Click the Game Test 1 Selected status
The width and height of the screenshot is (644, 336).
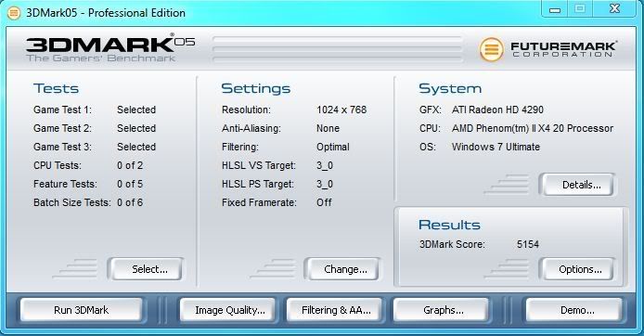click(136, 110)
